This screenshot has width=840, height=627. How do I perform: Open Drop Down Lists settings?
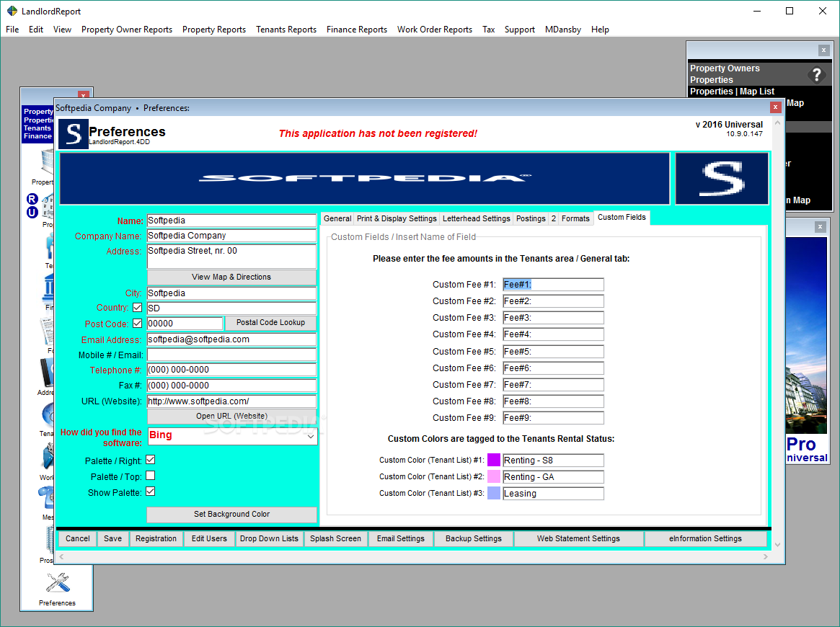click(x=269, y=538)
